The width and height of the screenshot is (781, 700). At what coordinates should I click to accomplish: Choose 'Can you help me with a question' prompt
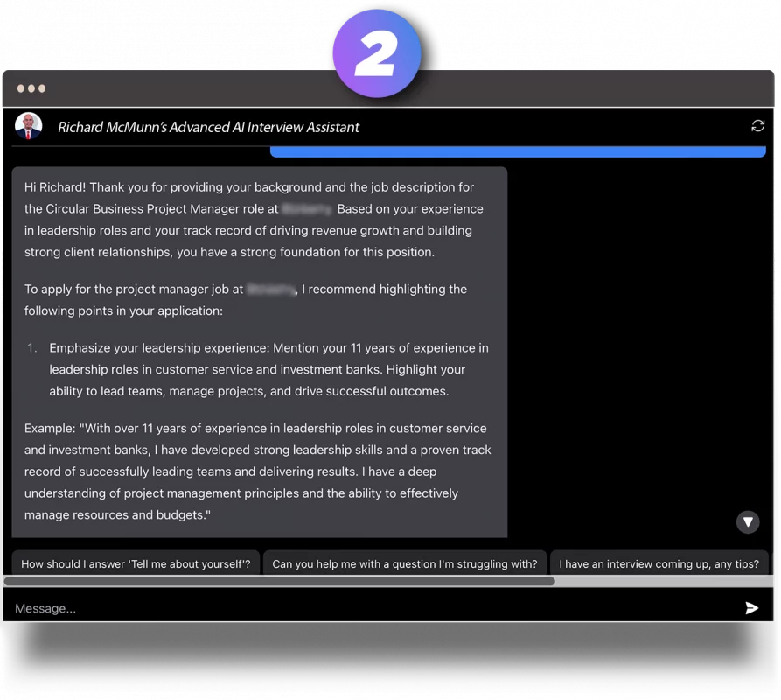[x=404, y=564]
